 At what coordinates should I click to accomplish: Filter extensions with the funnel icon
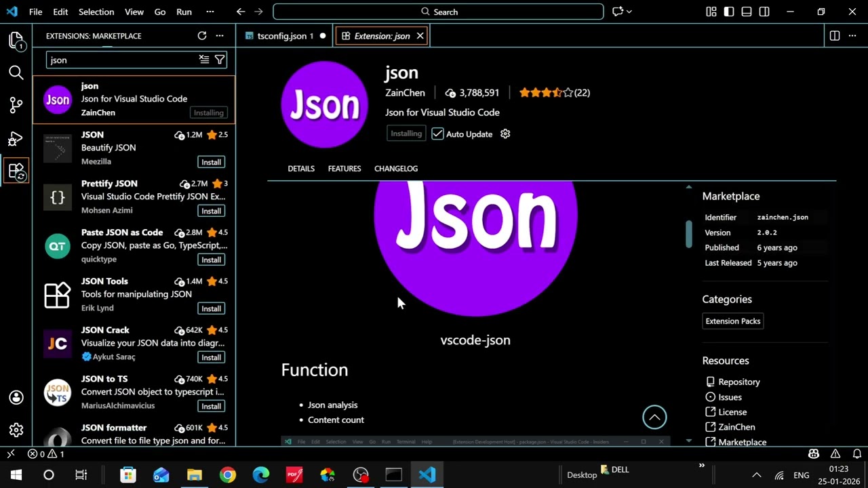pyautogui.click(x=220, y=60)
